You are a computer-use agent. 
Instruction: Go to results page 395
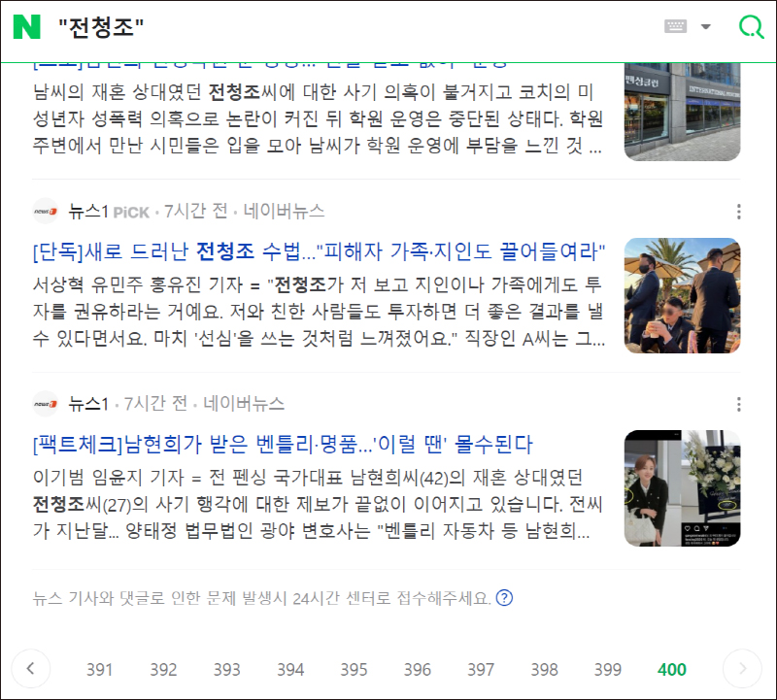(354, 669)
